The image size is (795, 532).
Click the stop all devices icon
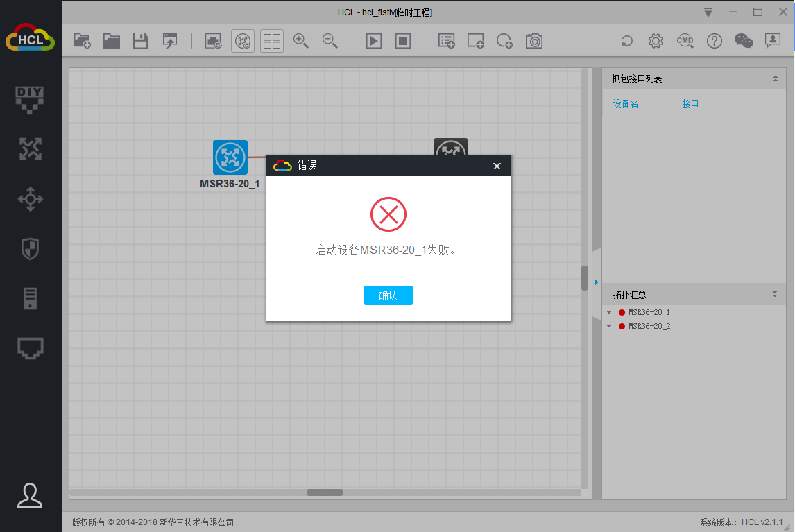tap(403, 41)
